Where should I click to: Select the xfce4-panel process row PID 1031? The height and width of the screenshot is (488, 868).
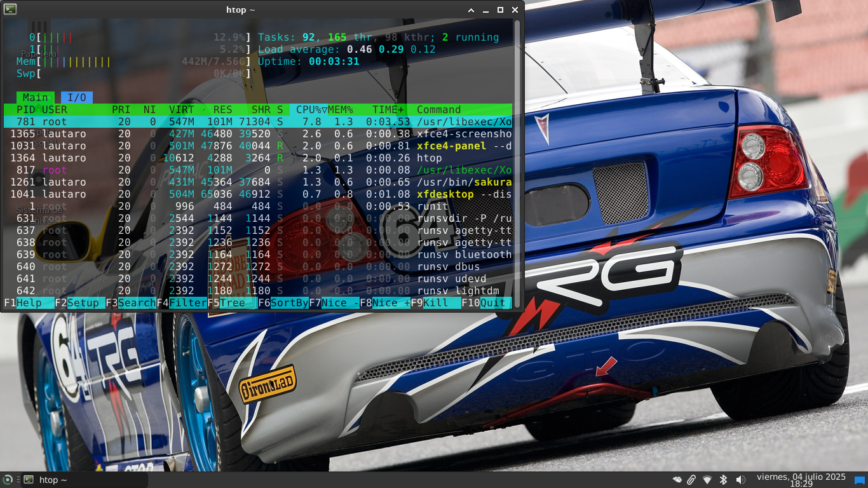[x=258, y=146]
